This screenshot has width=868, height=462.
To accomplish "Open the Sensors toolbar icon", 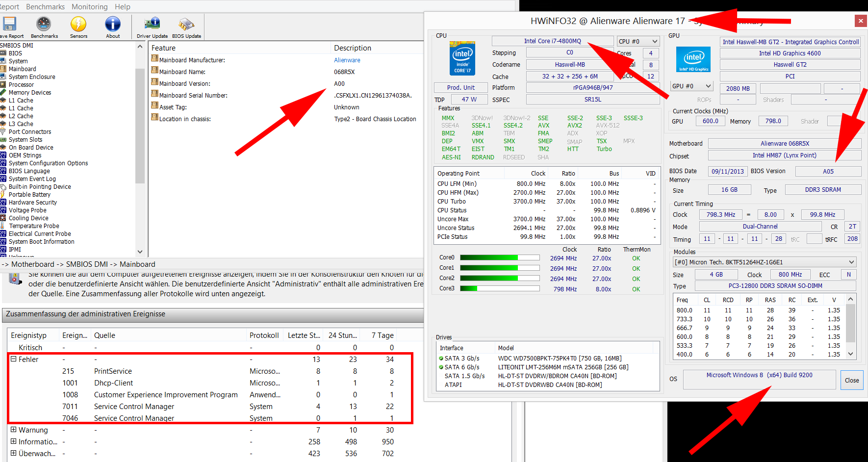I will pyautogui.click(x=78, y=24).
